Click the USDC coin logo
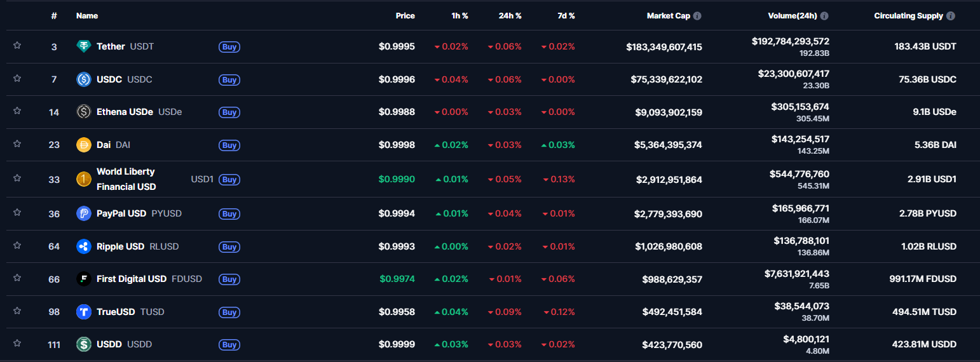This screenshot has width=980, height=362. point(84,79)
